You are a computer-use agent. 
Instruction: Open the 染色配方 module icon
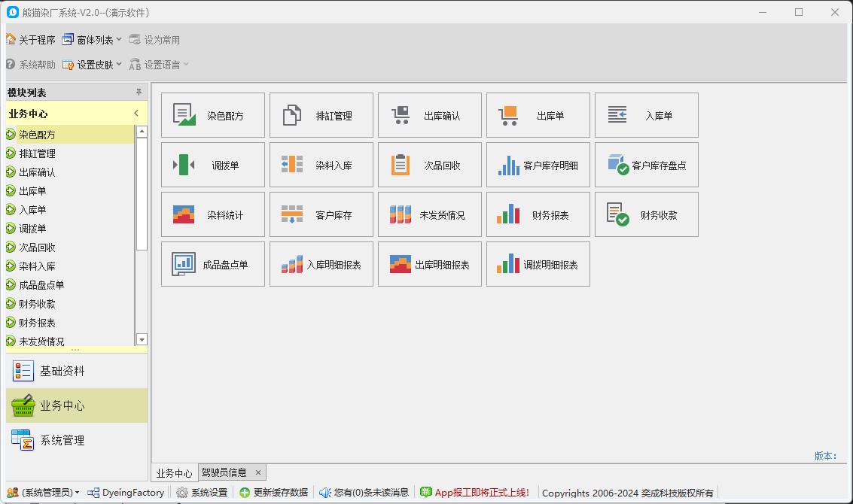[212, 114]
